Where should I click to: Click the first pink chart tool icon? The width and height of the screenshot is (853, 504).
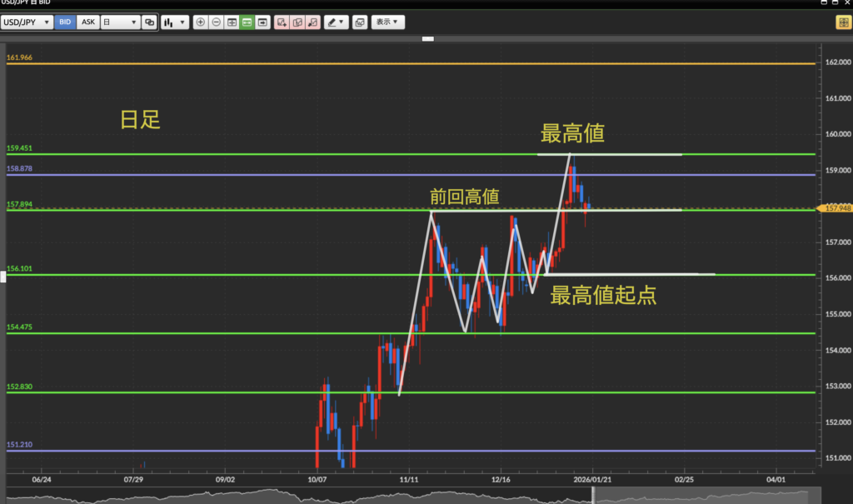282,22
